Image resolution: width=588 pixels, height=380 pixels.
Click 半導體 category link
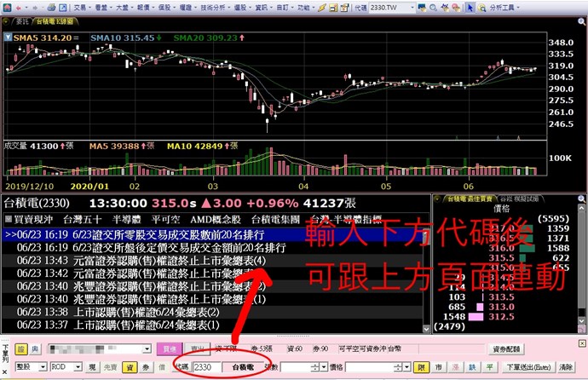pyautogui.click(x=127, y=220)
